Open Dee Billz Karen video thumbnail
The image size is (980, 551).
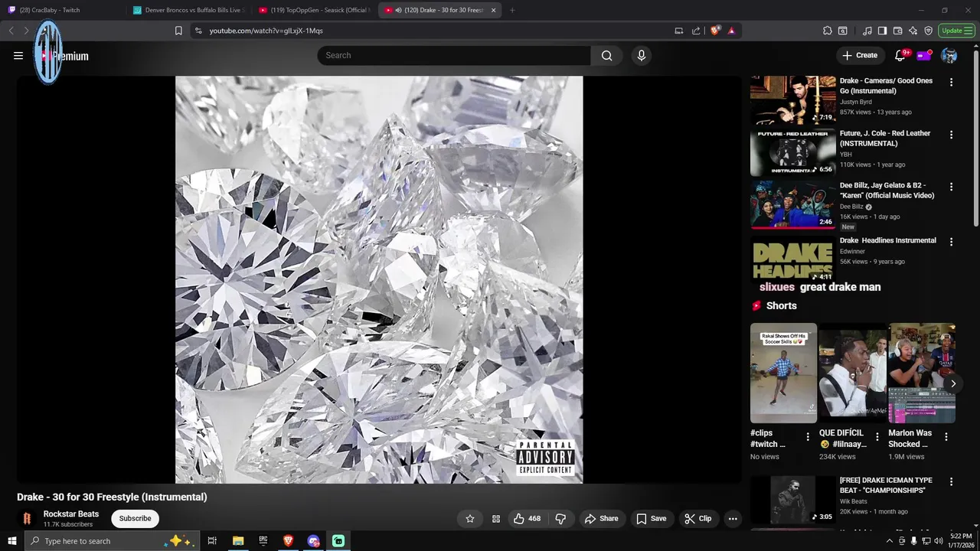click(793, 204)
